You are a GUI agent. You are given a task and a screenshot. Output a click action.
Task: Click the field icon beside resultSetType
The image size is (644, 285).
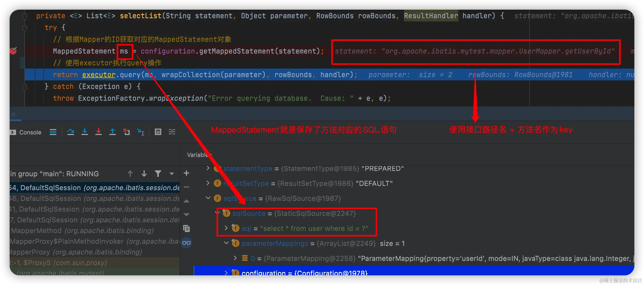(x=217, y=183)
